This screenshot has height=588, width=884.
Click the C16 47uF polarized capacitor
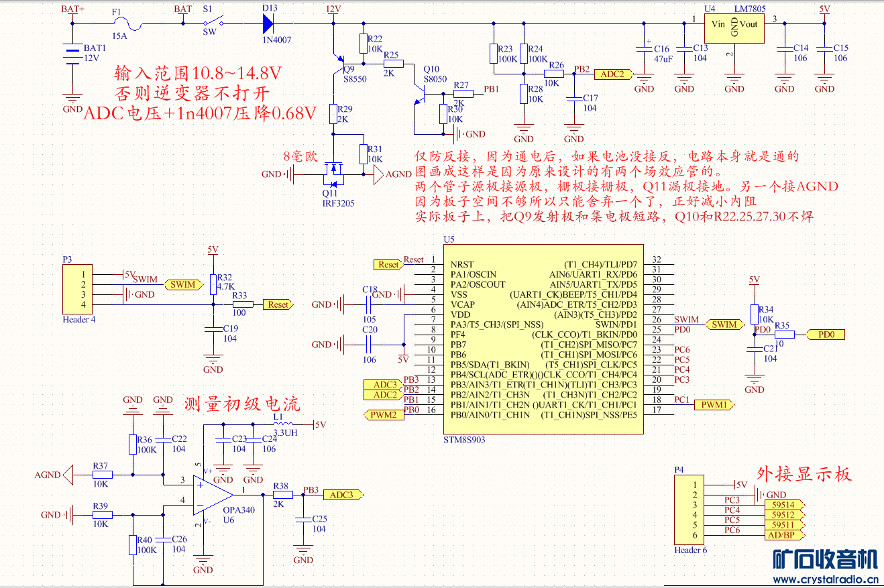tap(644, 49)
